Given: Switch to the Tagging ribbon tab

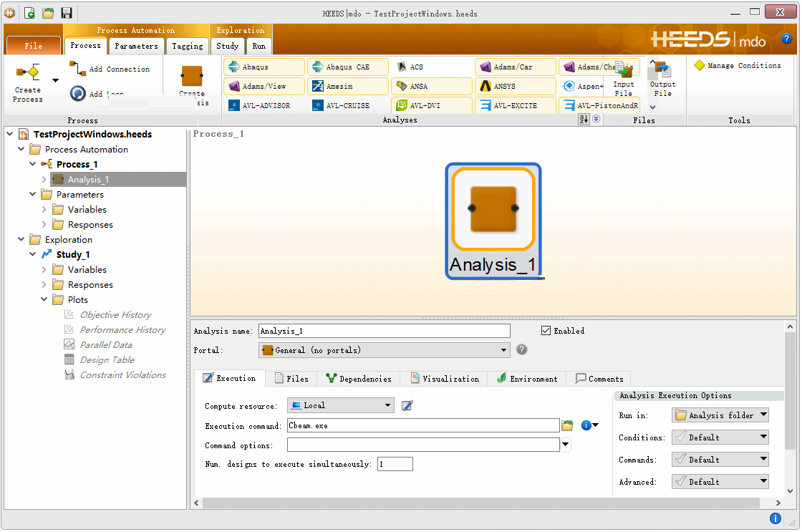Looking at the screenshot, I should coord(187,46).
